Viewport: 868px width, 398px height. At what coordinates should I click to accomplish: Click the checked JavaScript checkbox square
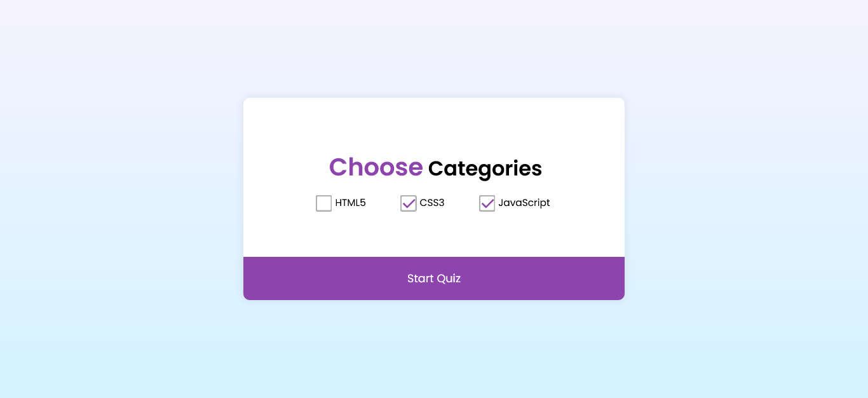click(x=487, y=203)
